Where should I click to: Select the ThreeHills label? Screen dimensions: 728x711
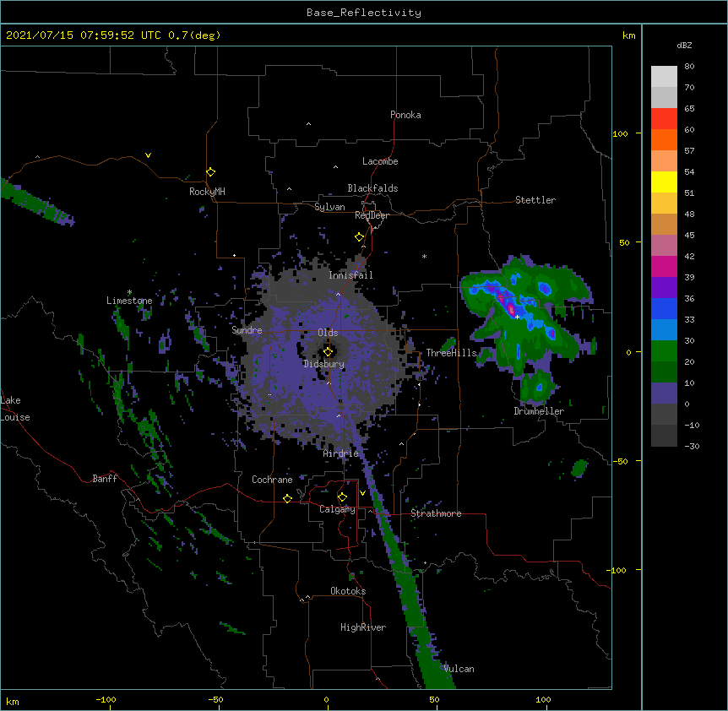click(451, 353)
